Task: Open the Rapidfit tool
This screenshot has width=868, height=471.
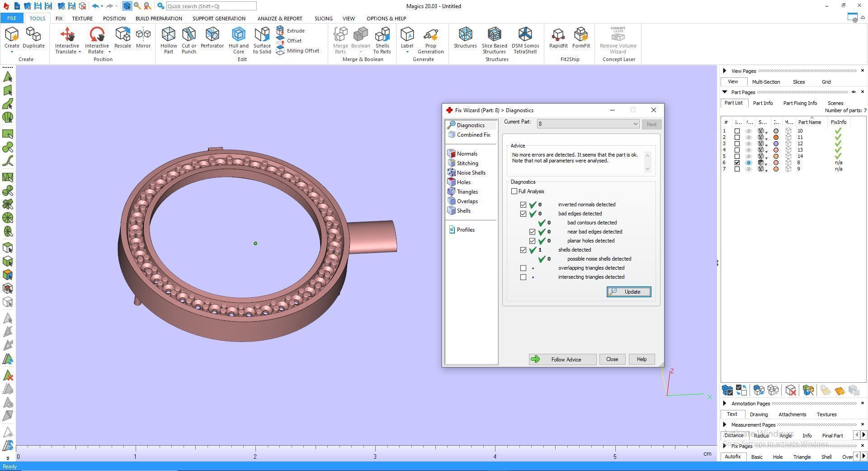Action: tap(558, 38)
